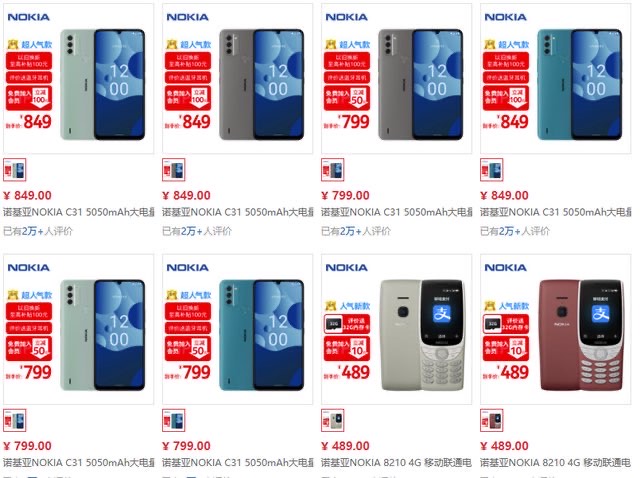Open reviews link under first ¥849 listing
Screen dimensions: 640x478
tap(38, 231)
